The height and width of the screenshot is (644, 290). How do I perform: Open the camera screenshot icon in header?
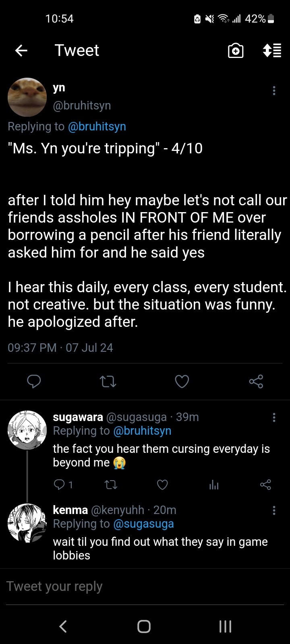(x=236, y=51)
